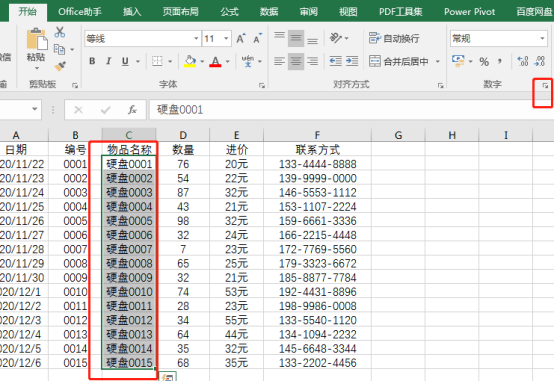Open the 页面布局 tab
This screenshot has height=381, width=554.
181,12
